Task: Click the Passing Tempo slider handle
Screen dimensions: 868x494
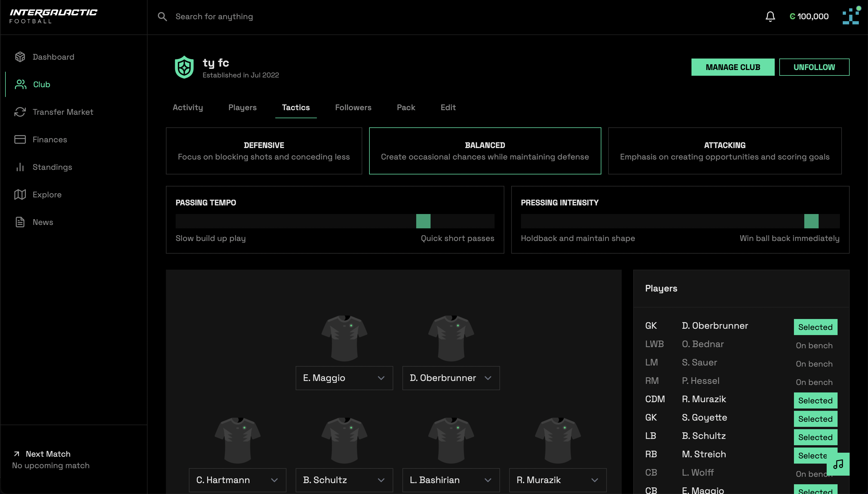Action: tap(423, 221)
